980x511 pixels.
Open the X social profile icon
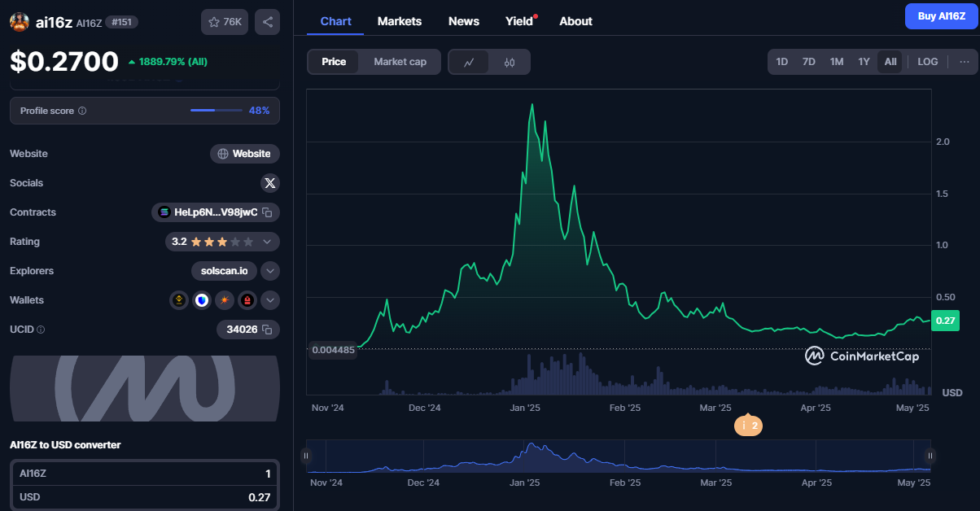[x=270, y=183]
